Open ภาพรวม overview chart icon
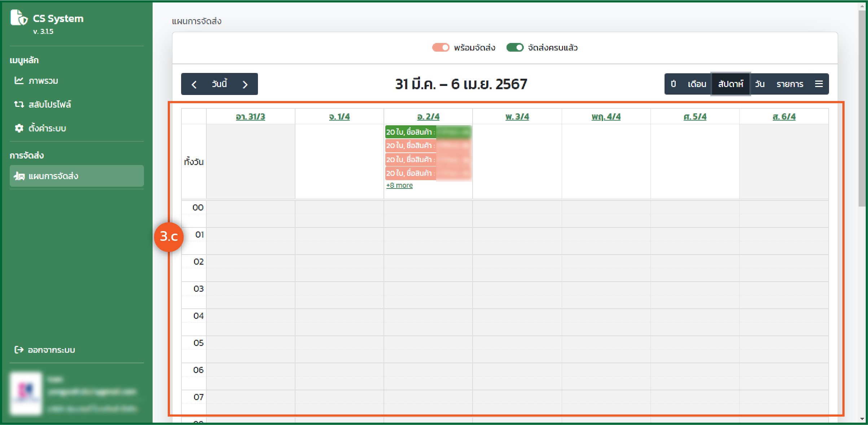This screenshot has width=868, height=425. pos(19,81)
